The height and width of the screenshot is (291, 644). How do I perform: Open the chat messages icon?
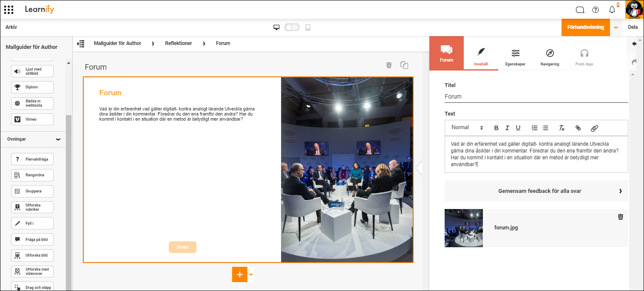click(x=580, y=10)
